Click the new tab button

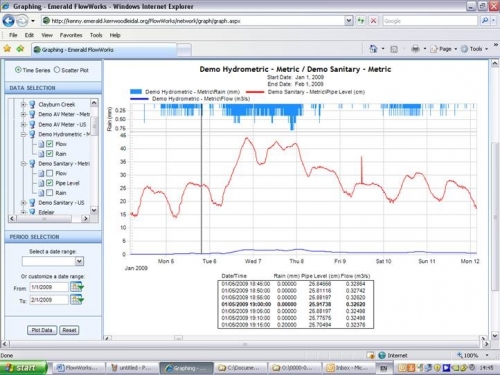(184, 50)
